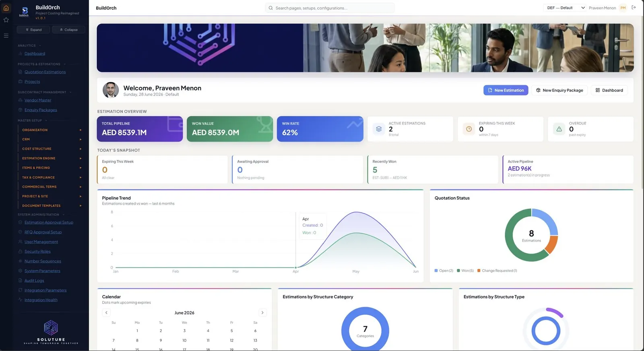
Task: Click the search magnifier icon
Action: pos(270,8)
